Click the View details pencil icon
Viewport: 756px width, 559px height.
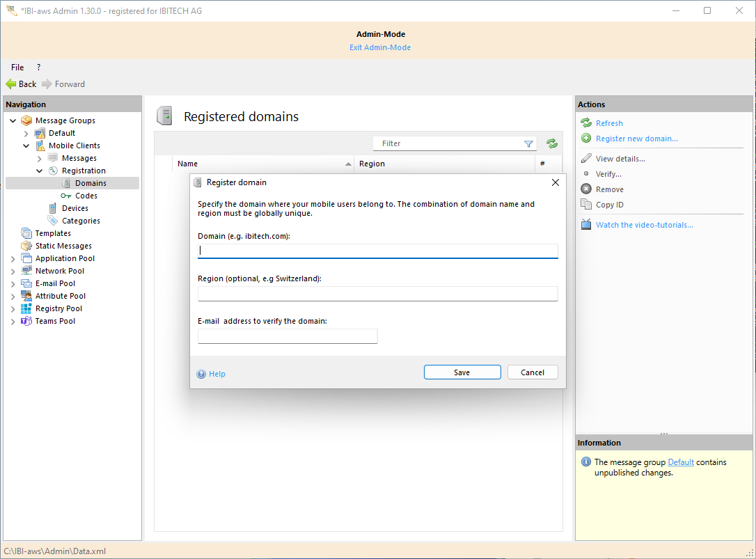tap(586, 159)
